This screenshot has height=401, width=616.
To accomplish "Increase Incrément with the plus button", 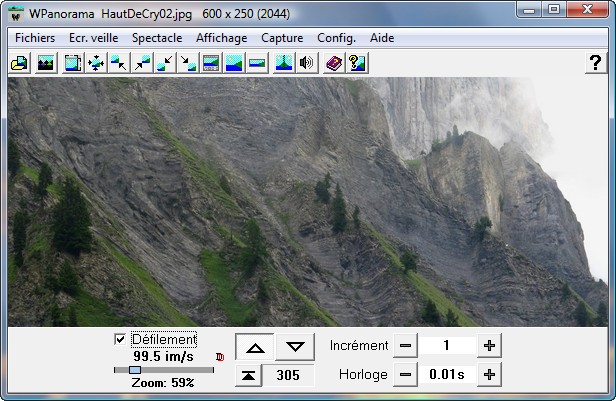I will tap(489, 346).
